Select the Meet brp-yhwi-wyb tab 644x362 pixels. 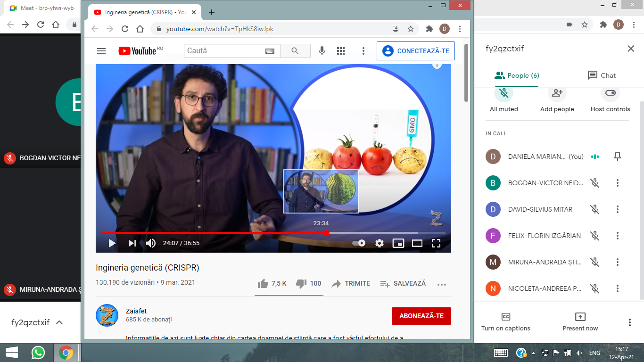42,8
